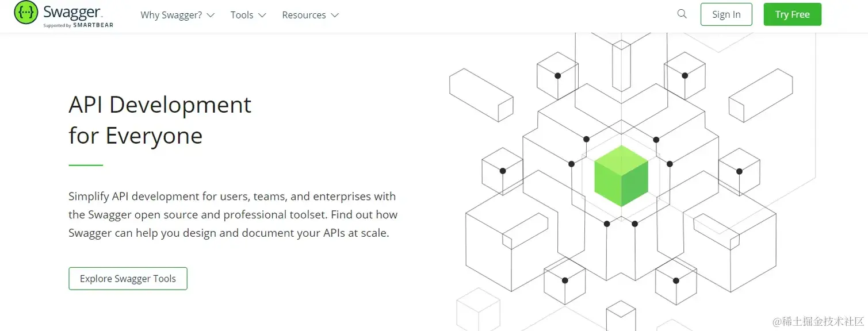Click the green Swagger braces logo icon
Screen dimensions: 868x331
pos(26,13)
